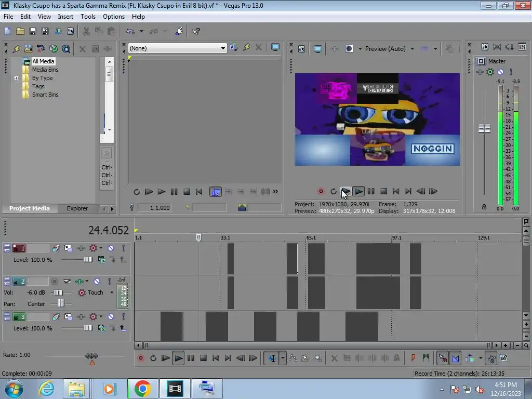Viewport: 532px width, 399px height.
Task: Open the (None) trimmer dropdown
Action: (223, 48)
